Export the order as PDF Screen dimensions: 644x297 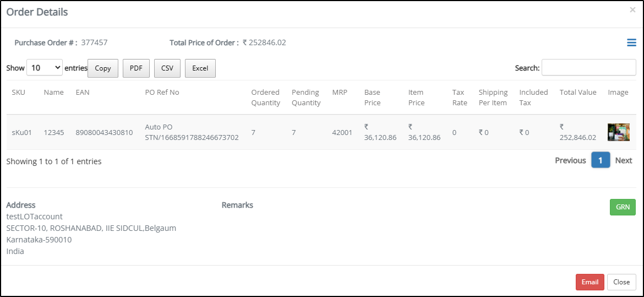click(x=136, y=68)
